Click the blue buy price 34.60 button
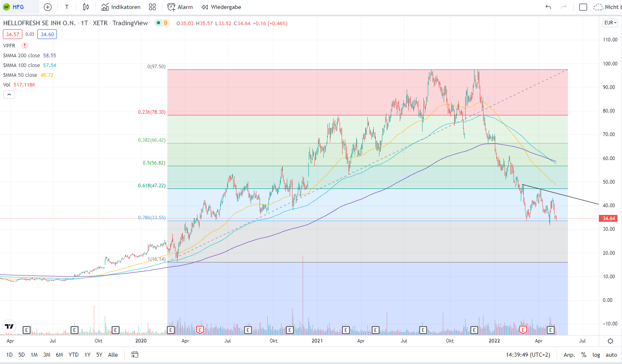This screenshot has height=364, width=622. point(47,35)
